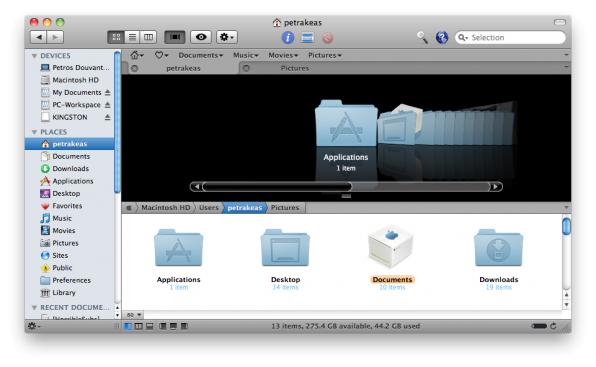
Task: Collapse the DEVICES section
Action: coord(34,56)
